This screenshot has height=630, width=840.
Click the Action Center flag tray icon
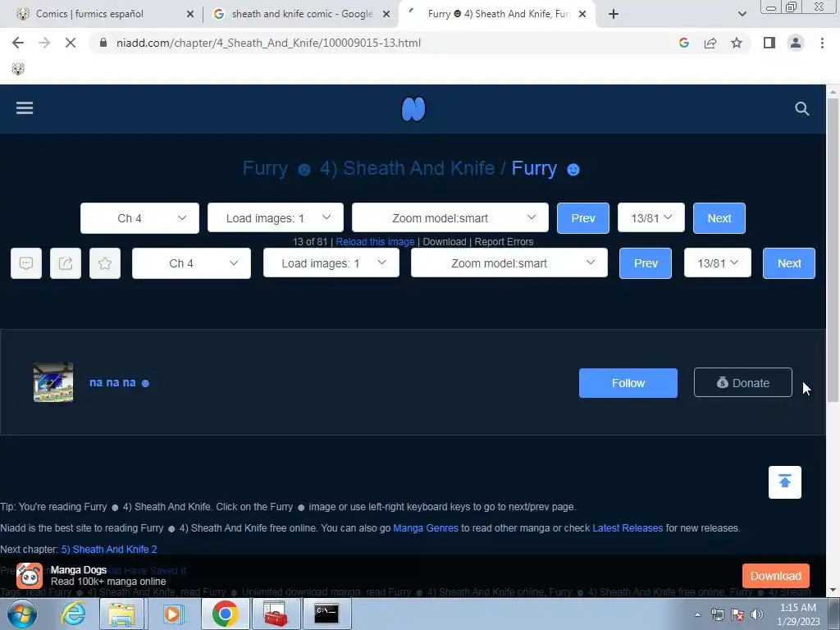coord(737,614)
